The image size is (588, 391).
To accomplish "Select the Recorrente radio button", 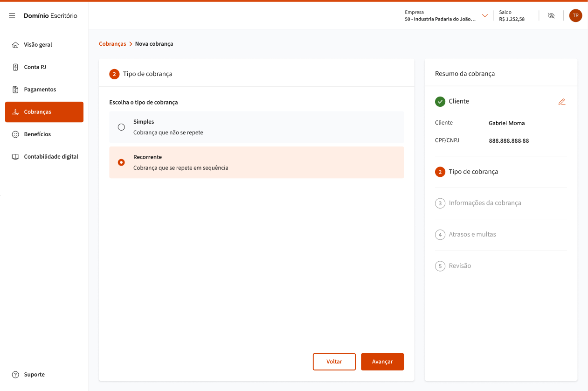I will [x=121, y=162].
